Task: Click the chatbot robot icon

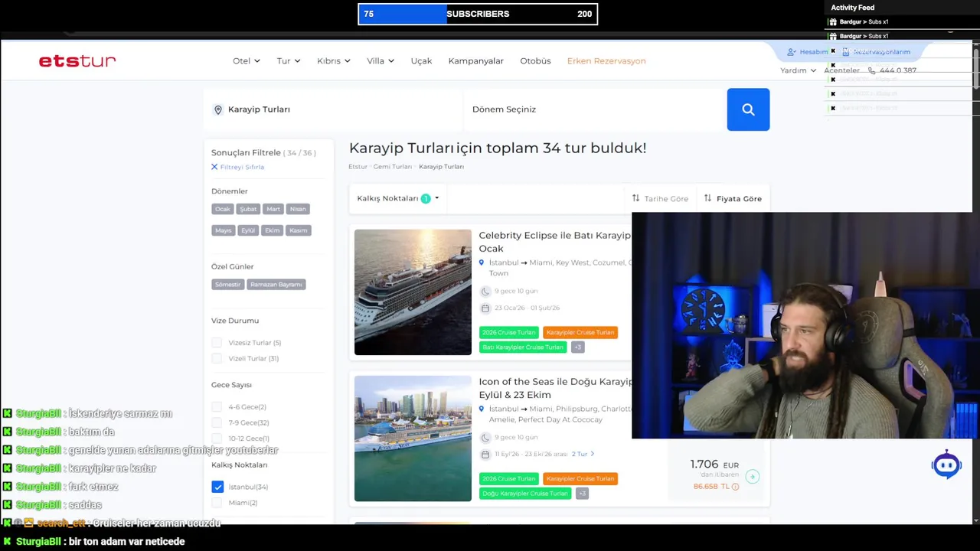Action: [x=946, y=465]
